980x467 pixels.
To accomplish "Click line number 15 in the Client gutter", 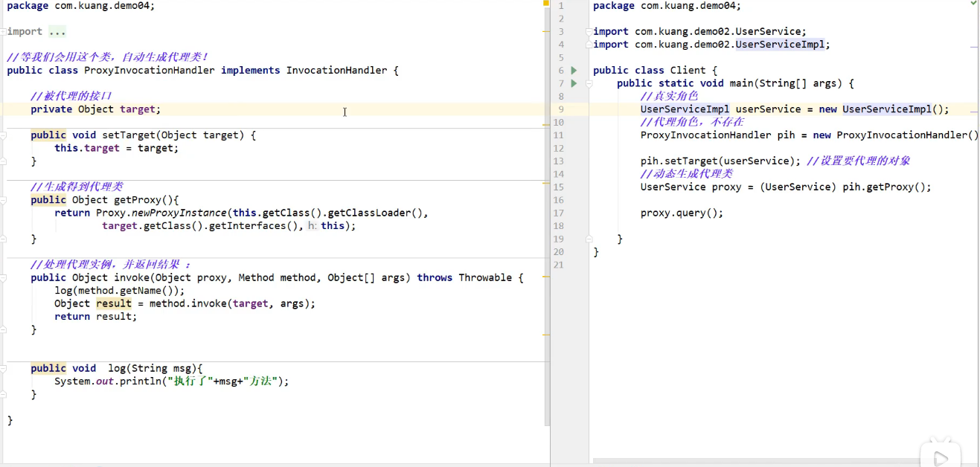I will click(x=559, y=187).
